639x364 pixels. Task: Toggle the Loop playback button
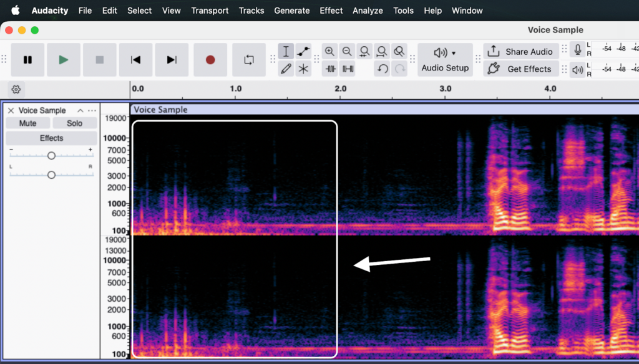(x=249, y=60)
